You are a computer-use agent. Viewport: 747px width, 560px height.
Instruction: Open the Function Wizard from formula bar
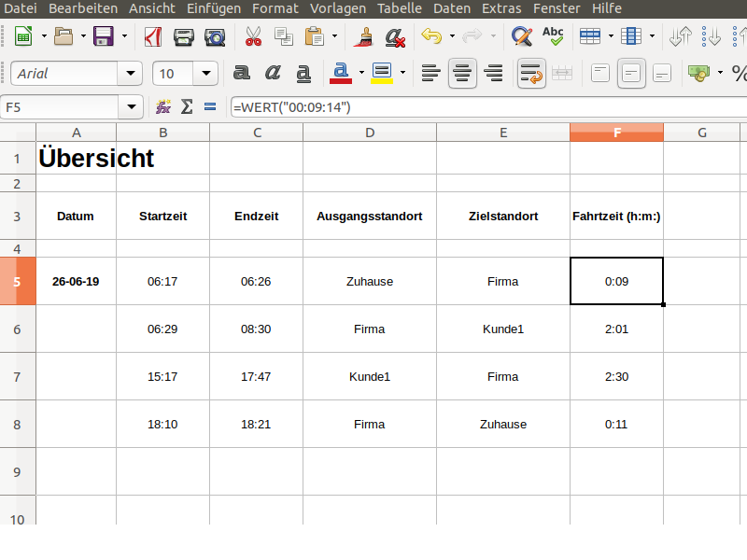(162, 106)
